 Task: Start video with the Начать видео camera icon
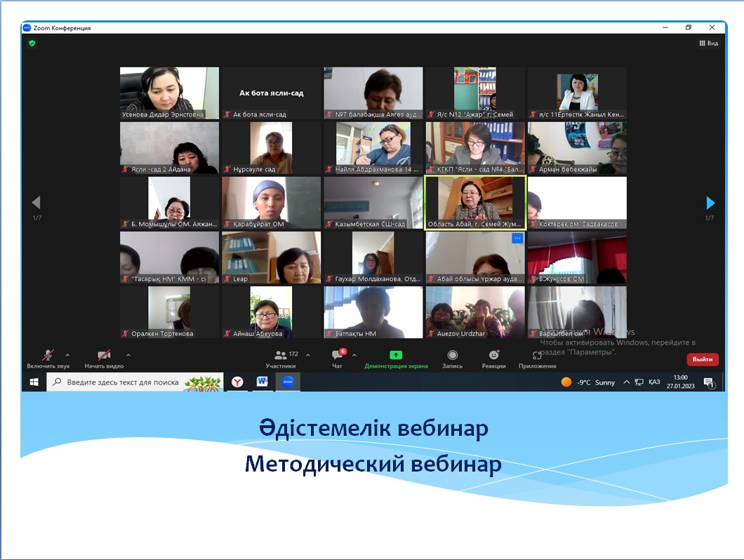(x=104, y=355)
